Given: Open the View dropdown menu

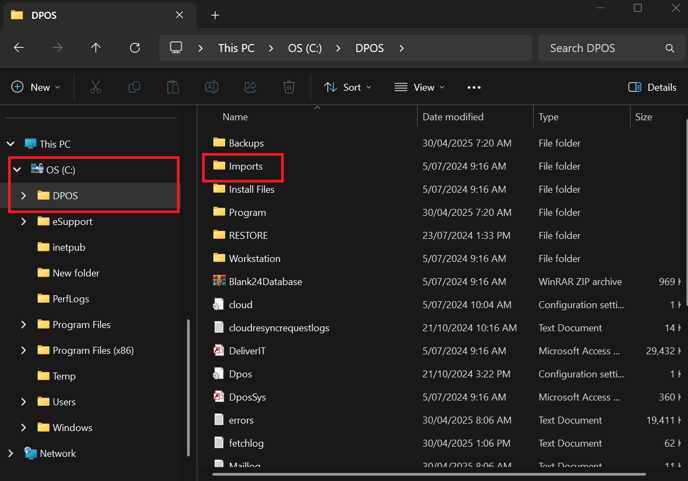Looking at the screenshot, I should point(419,87).
